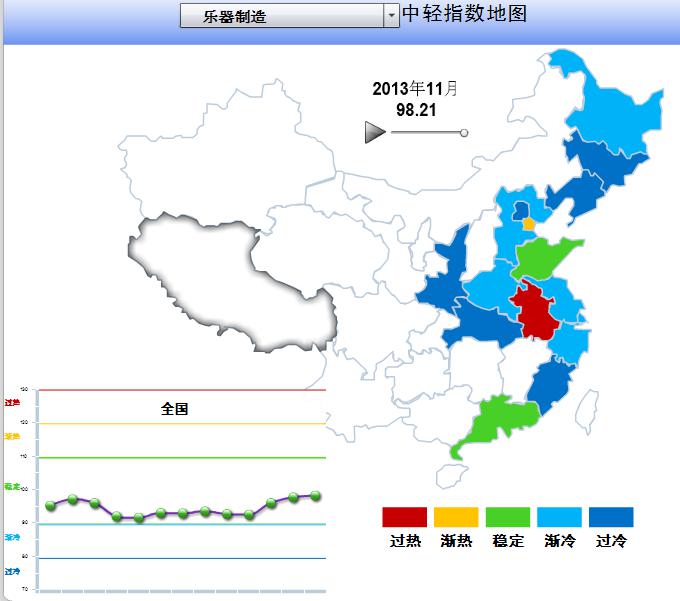
Task: Click the timeline slider's round handle
Action: [464, 132]
